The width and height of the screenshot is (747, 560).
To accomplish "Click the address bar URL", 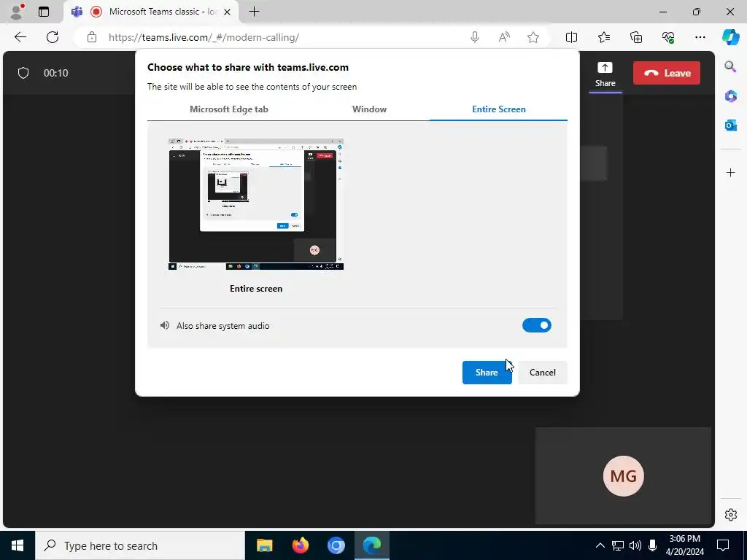I will (204, 37).
